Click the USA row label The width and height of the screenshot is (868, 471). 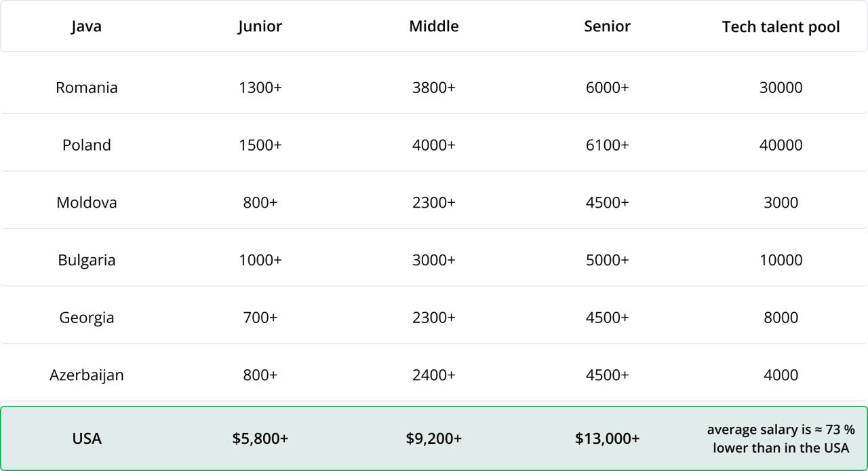click(86, 438)
